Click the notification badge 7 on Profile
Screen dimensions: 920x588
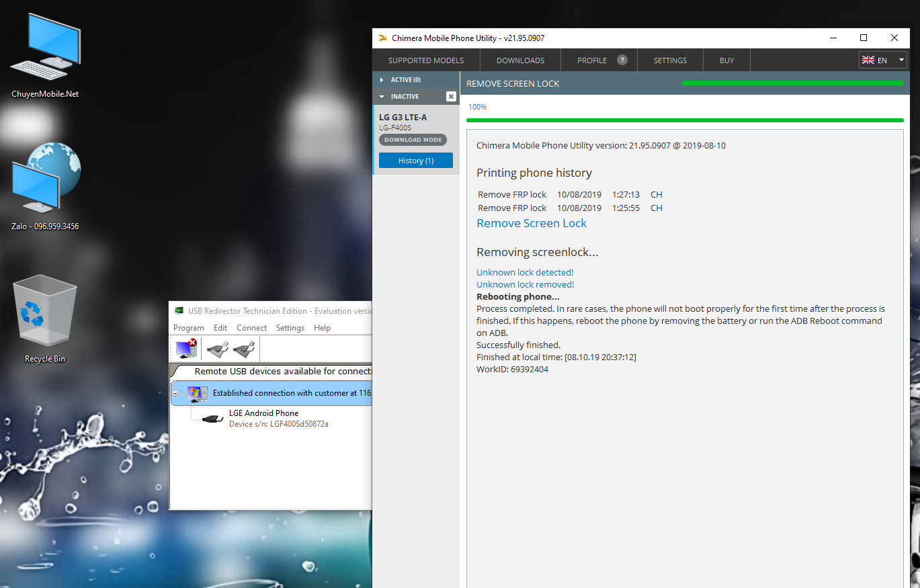point(622,60)
